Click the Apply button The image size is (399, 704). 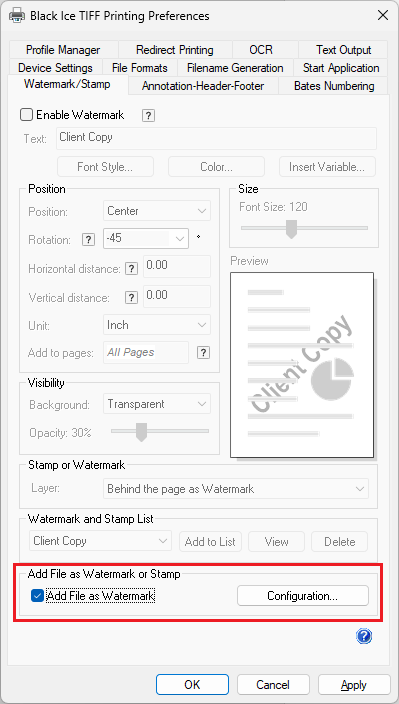[354, 685]
